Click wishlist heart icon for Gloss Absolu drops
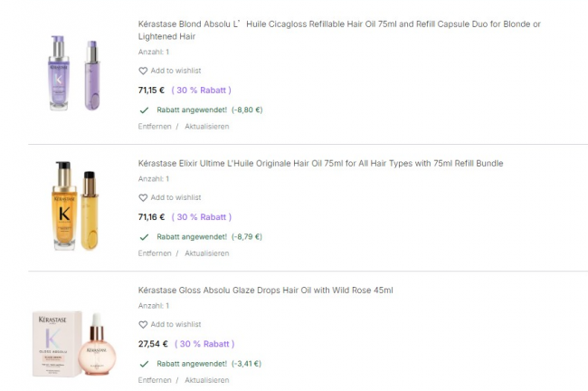This screenshot has height=391, width=588. (x=143, y=324)
